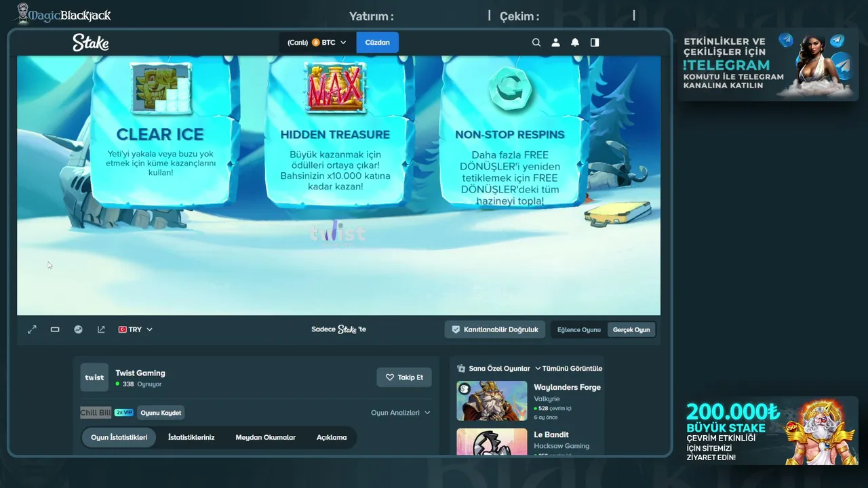The width and height of the screenshot is (868, 488).
Task: Open the notifications bell
Action: pos(575,42)
